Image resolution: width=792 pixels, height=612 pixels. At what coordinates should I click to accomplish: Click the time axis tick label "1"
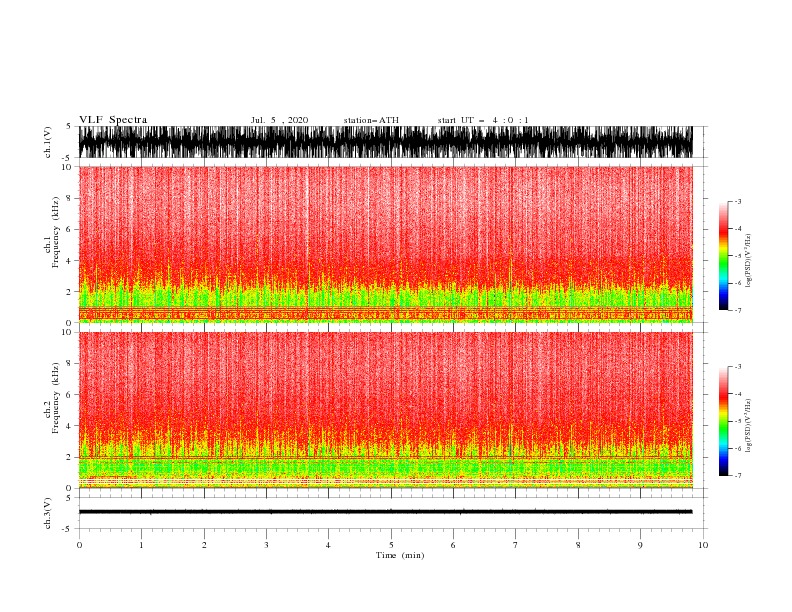tap(141, 545)
